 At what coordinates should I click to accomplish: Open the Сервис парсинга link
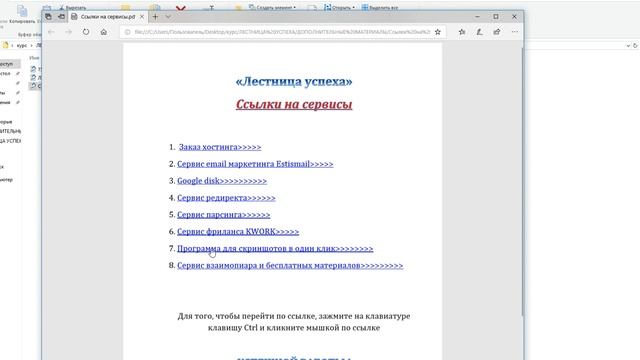pos(224,215)
